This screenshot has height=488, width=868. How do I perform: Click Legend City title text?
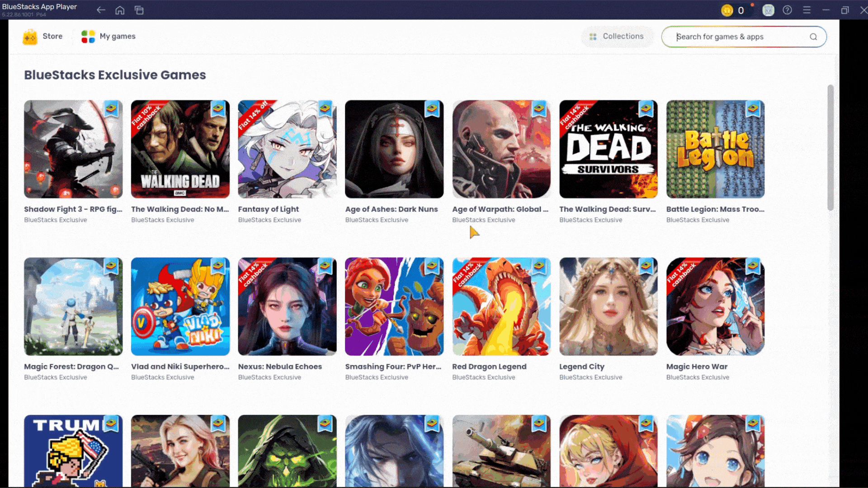pyautogui.click(x=582, y=366)
